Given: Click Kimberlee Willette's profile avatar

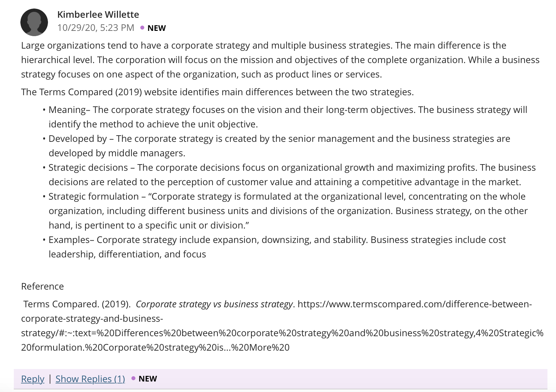Looking at the screenshot, I should 34,22.
